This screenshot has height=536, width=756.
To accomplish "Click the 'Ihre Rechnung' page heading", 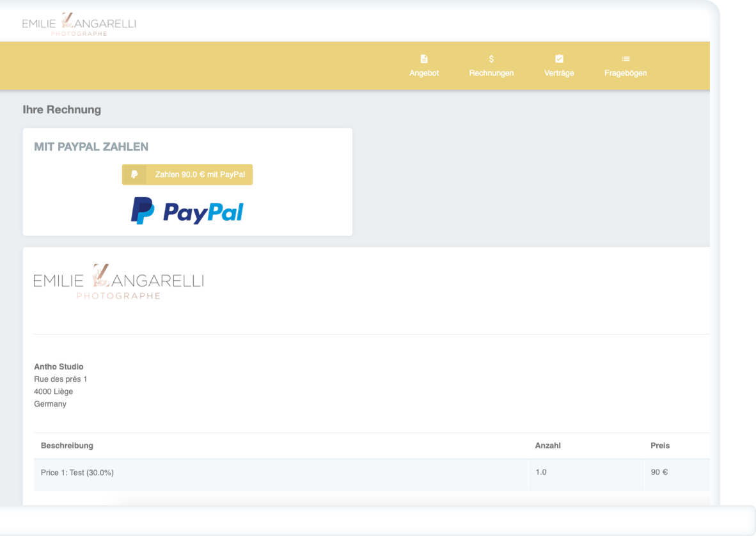I will pos(61,110).
